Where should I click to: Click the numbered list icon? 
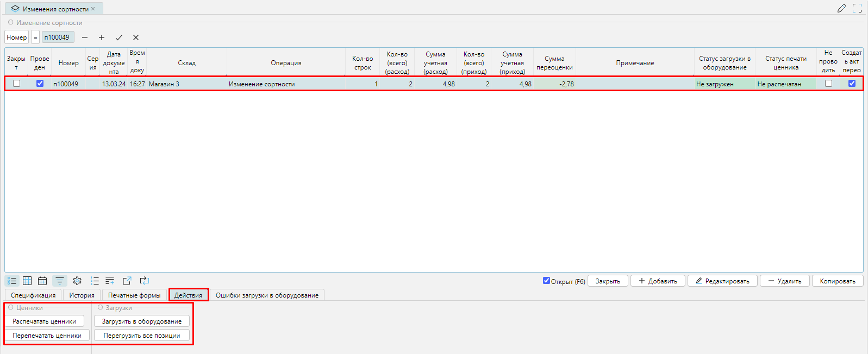coord(95,281)
